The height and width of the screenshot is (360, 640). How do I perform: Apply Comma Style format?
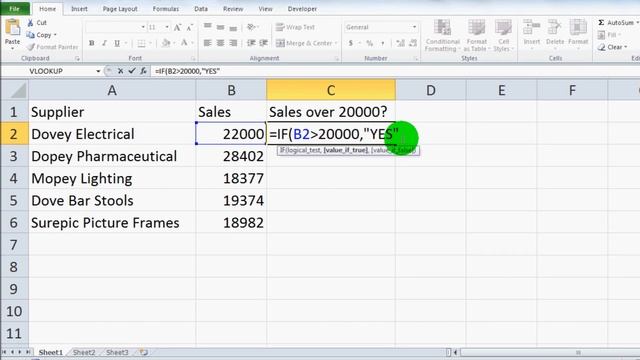pyautogui.click(x=382, y=43)
